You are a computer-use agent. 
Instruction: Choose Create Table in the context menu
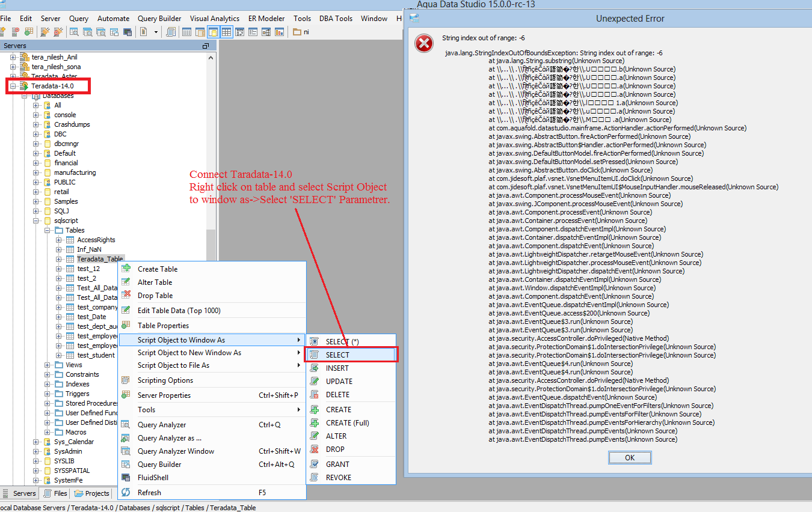(212, 269)
